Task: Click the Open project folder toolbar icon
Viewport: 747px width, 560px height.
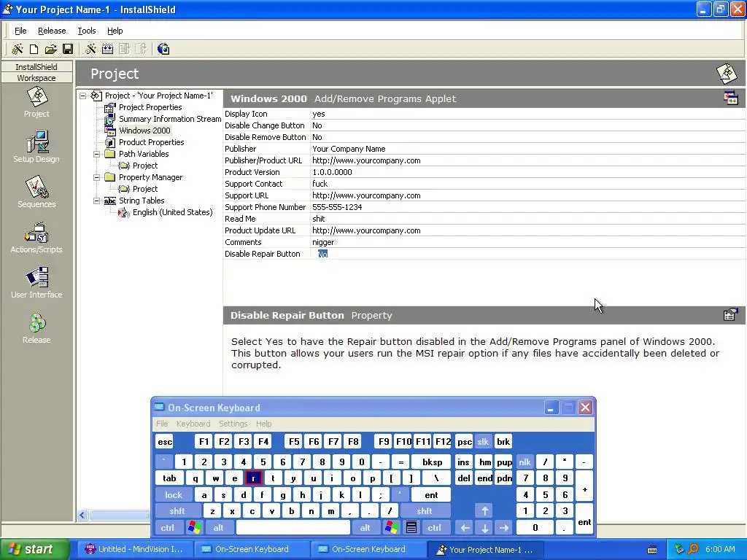Action: [x=50, y=49]
